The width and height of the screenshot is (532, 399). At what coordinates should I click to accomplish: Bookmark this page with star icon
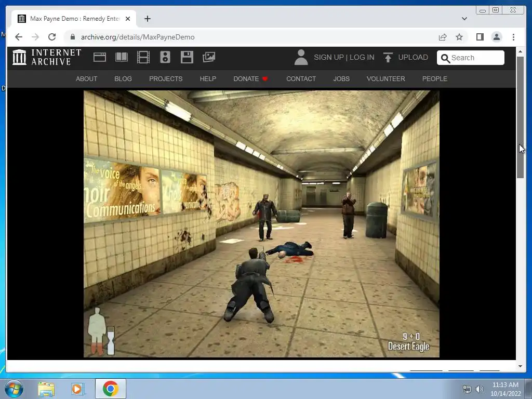[459, 37]
